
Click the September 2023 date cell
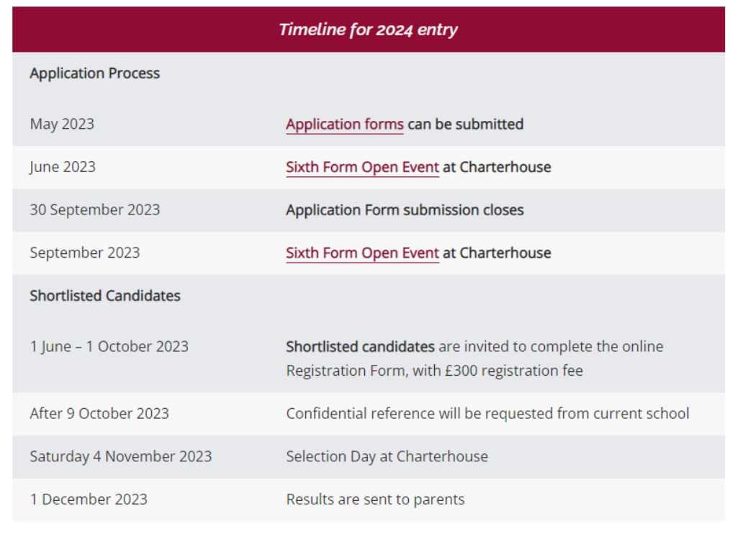85,253
